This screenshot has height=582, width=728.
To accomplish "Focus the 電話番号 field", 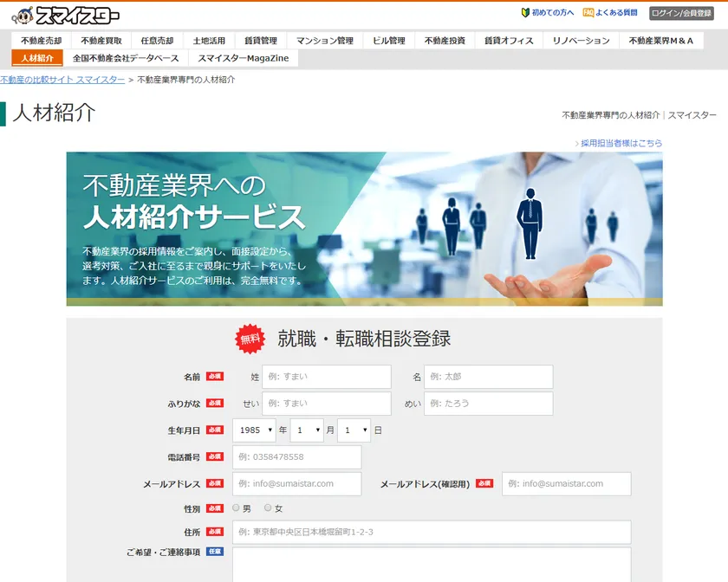I will coord(297,457).
